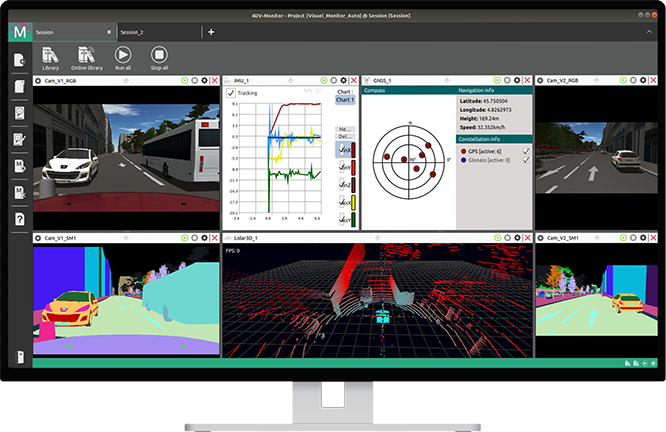Toggle the Tracking checkbox in IMU_1
The image size is (666, 432).
tap(231, 93)
